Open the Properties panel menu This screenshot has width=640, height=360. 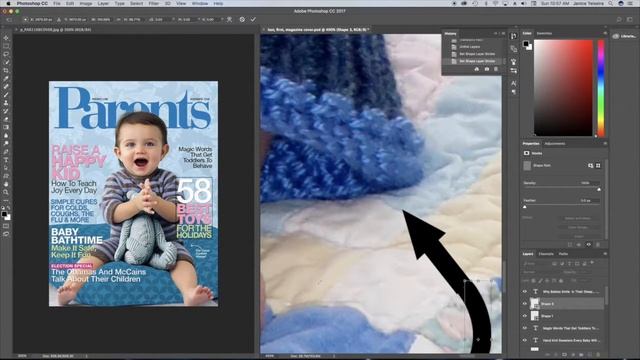point(605,144)
